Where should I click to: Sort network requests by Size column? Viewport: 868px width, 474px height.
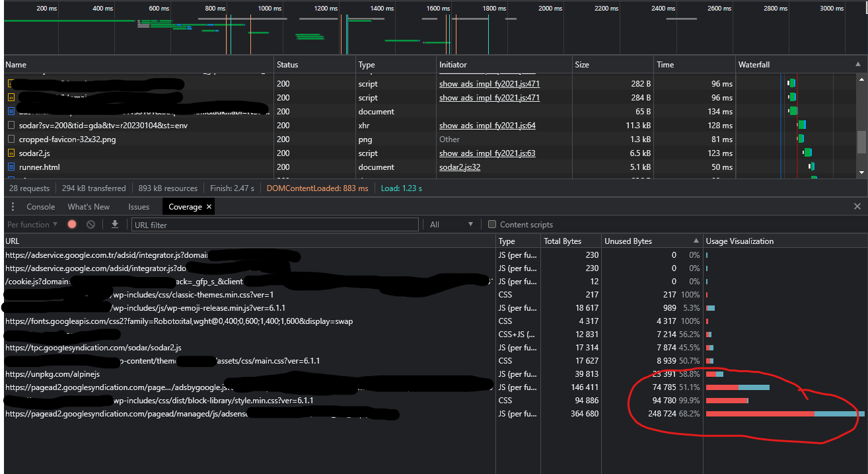coord(613,65)
